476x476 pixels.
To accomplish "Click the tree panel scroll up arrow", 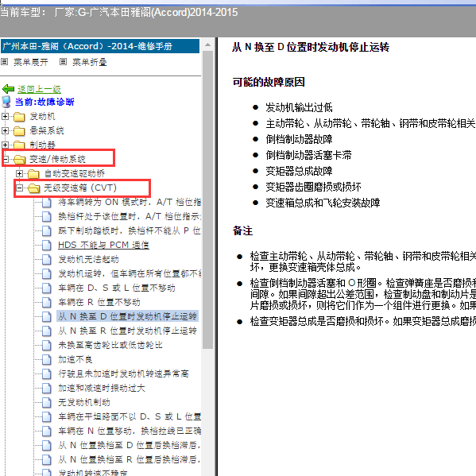I will [x=207, y=45].
